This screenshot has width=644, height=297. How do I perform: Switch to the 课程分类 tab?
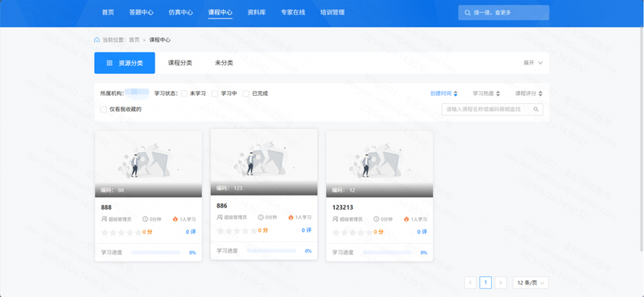point(180,64)
